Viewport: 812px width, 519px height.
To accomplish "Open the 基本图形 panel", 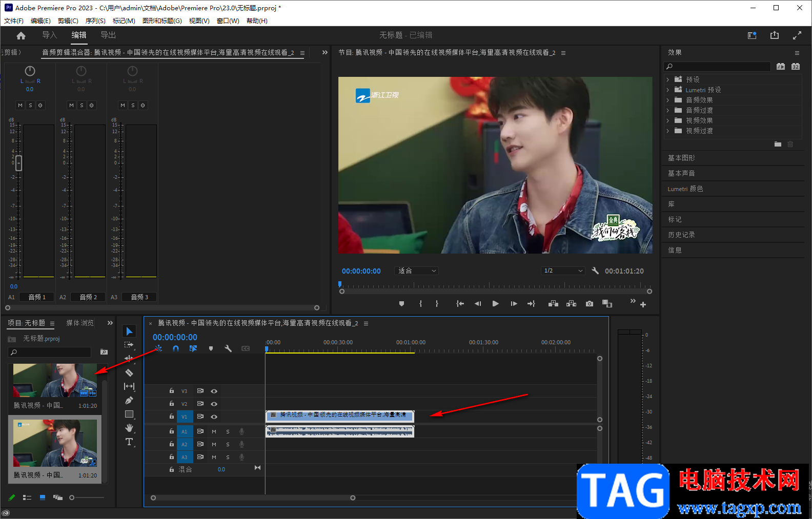I will pyautogui.click(x=681, y=158).
